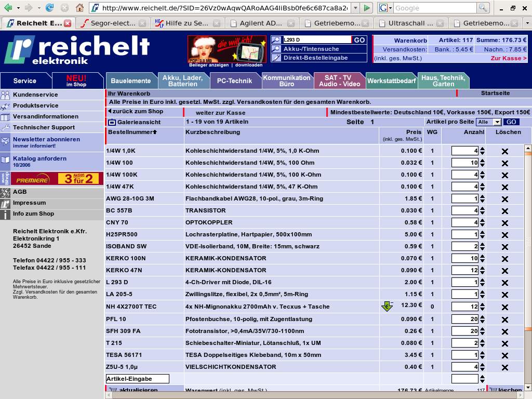Click the Startseite link
Image resolution: width=532 pixels, height=399 pixels.
click(495, 93)
